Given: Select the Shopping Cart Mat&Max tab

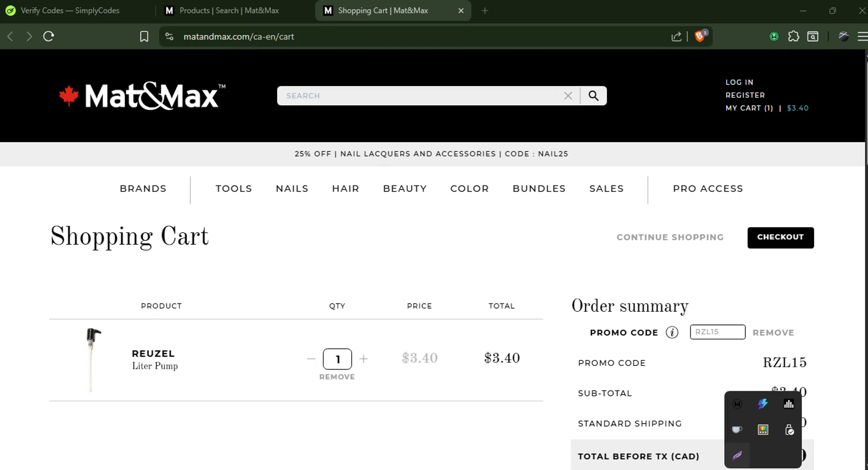Looking at the screenshot, I should 383,10.
